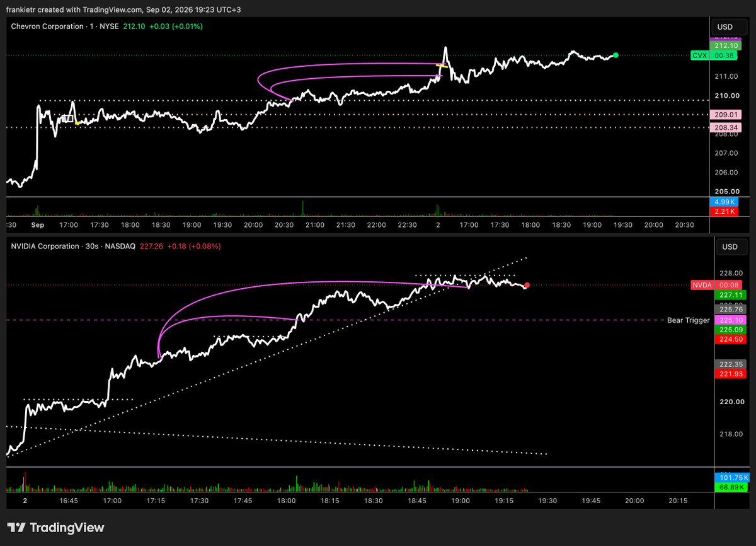Click the 22:30 label on Chevron time axis
The height and width of the screenshot is (546, 756).
408,225
